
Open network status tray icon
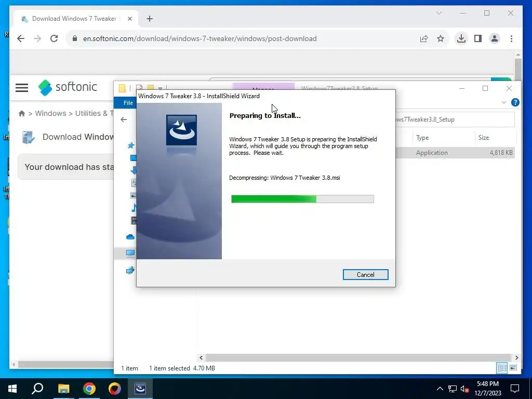pos(453,389)
